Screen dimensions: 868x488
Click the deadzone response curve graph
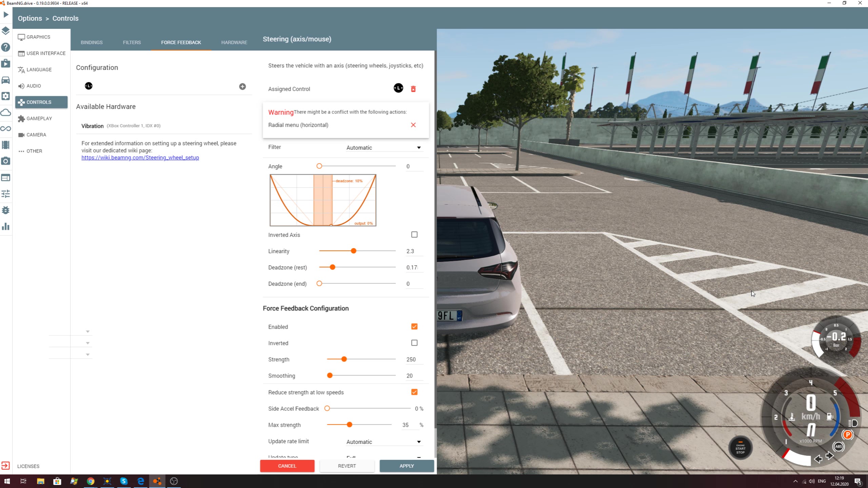(x=323, y=200)
